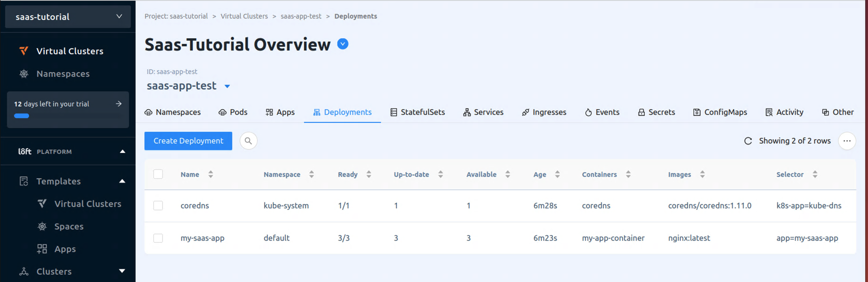Expand the saas-app-test cluster dropdown
This screenshot has height=282, width=868.
227,86
